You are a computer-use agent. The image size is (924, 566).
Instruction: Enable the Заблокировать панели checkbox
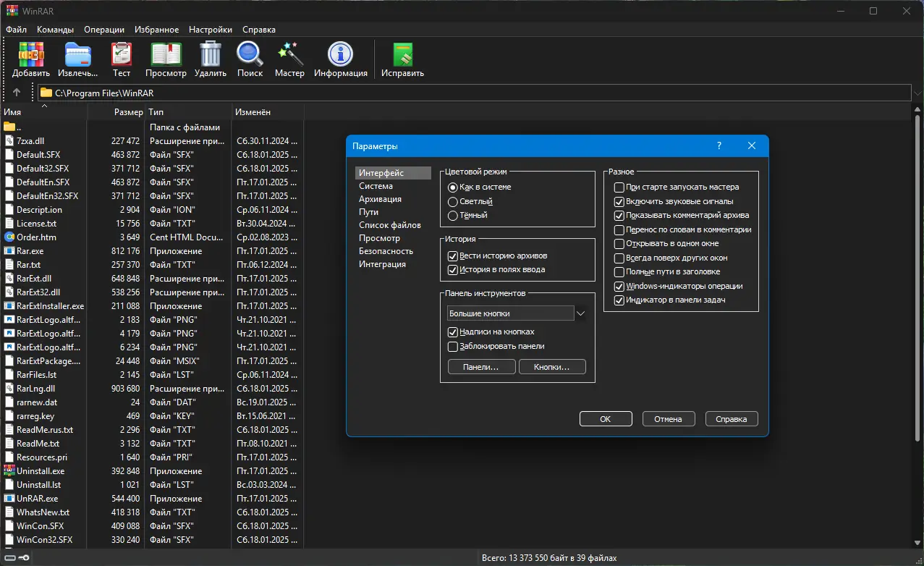(x=453, y=347)
